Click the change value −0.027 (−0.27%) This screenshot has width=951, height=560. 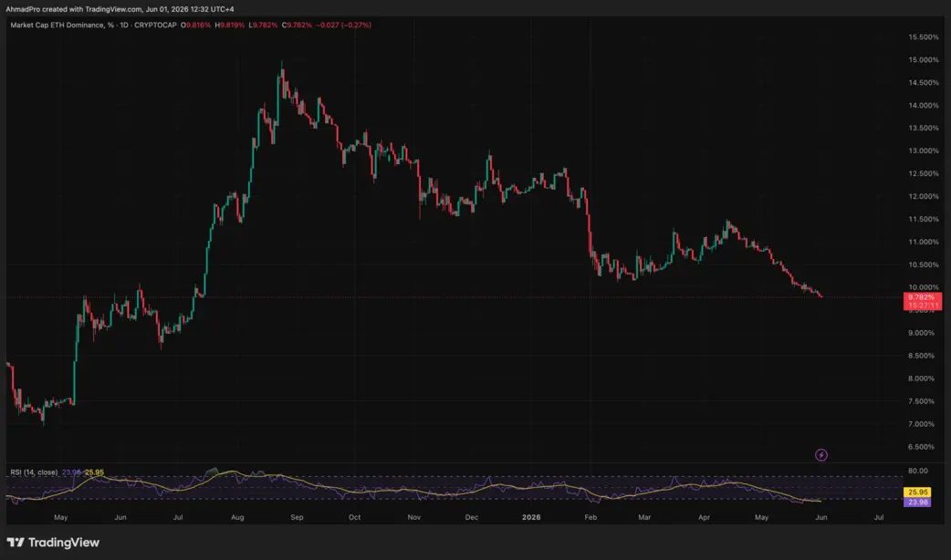click(x=344, y=26)
